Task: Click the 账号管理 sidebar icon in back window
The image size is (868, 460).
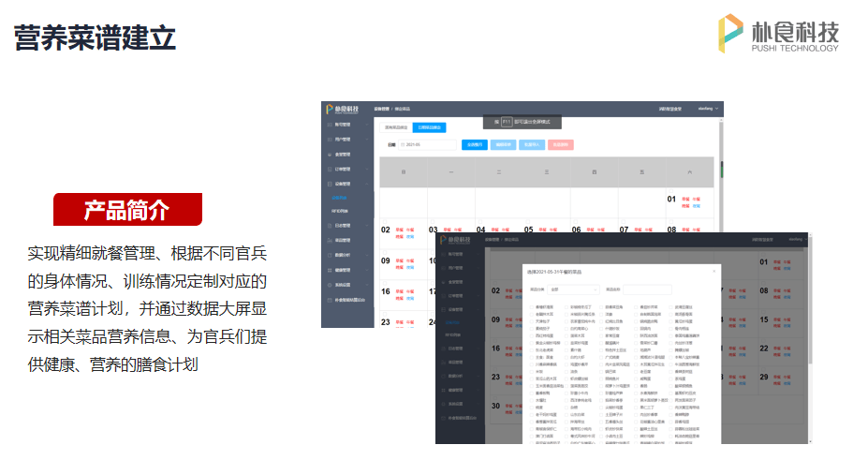Action: (329, 124)
